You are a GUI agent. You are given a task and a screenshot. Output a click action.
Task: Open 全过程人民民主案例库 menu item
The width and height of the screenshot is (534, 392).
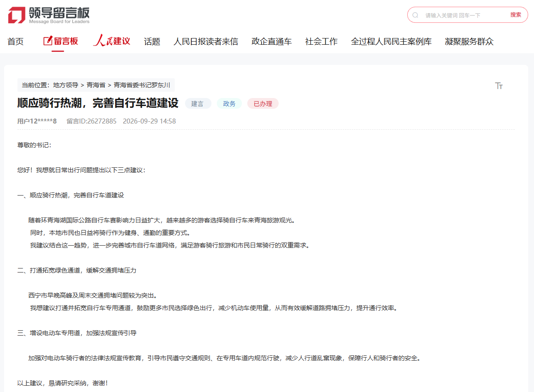(x=391, y=42)
